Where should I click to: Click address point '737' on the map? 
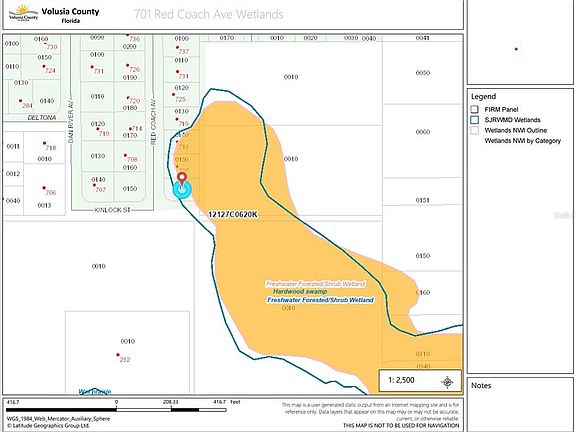pyautogui.click(x=184, y=52)
